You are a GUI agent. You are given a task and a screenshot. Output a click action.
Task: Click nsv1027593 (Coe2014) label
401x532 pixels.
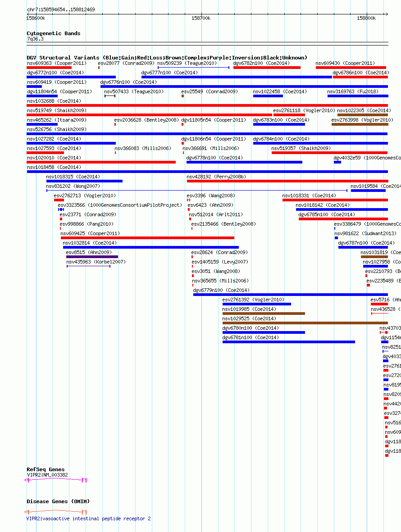coord(54,149)
